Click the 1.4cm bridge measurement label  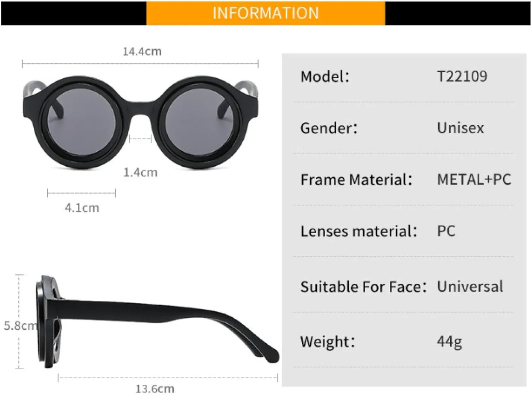tap(140, 173)
